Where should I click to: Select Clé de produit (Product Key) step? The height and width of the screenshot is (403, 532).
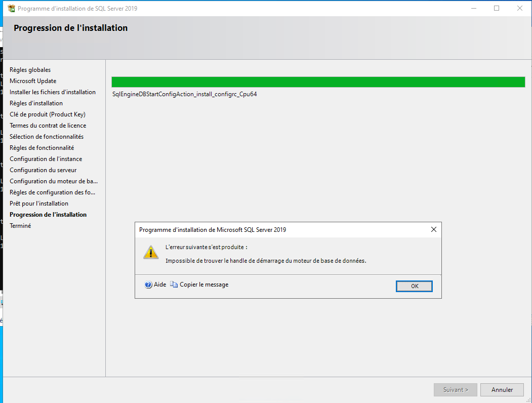(48, 114)
